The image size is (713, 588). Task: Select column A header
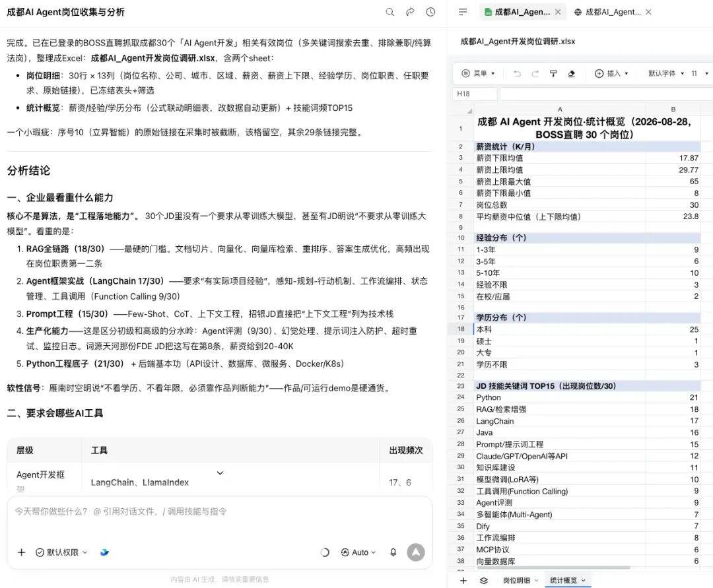pyautogui.click(x=560, y=109)
